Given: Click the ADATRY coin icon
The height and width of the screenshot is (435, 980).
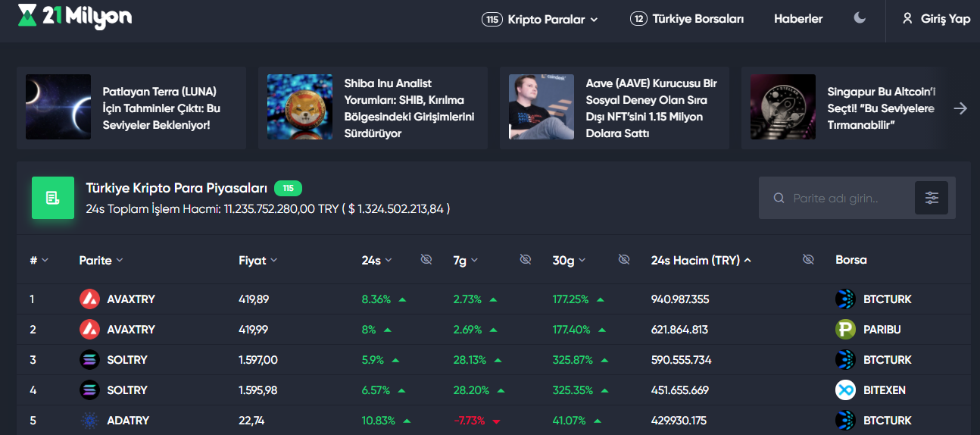Looking at the screenshot, I should point(89,421).
